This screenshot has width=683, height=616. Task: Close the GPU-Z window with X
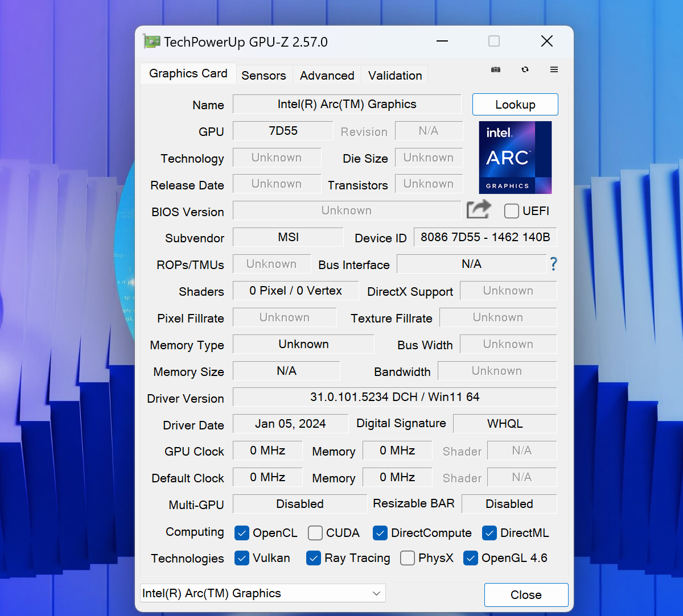pos(547,41)
